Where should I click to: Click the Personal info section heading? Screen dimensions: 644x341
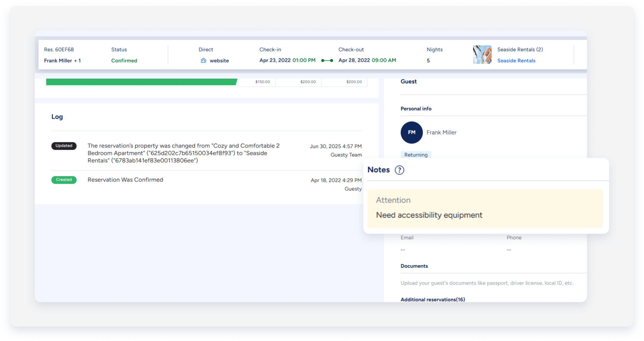(416, 109)
